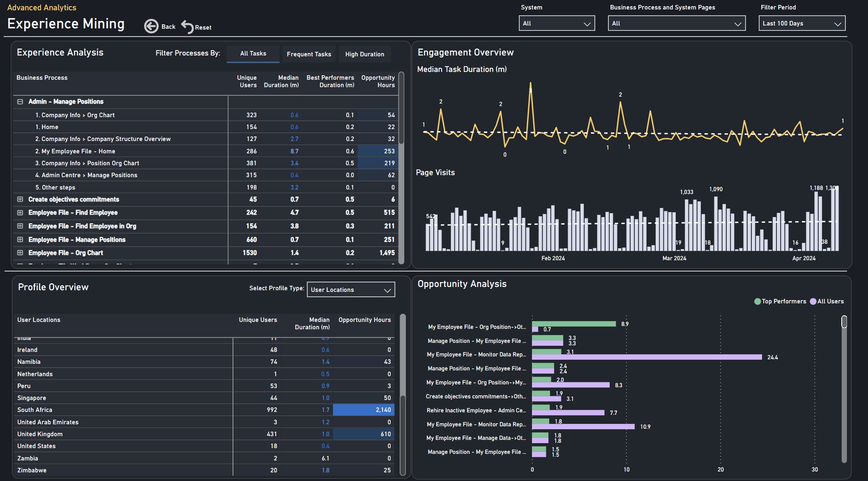
Task: Open the Filter Period dropdown
Action: [x=801, y=23]
